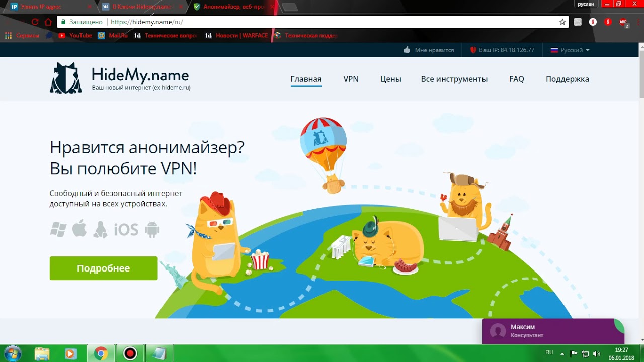Click the green padlock secure icon
644x362 pixels.
(x=63, y=22)
